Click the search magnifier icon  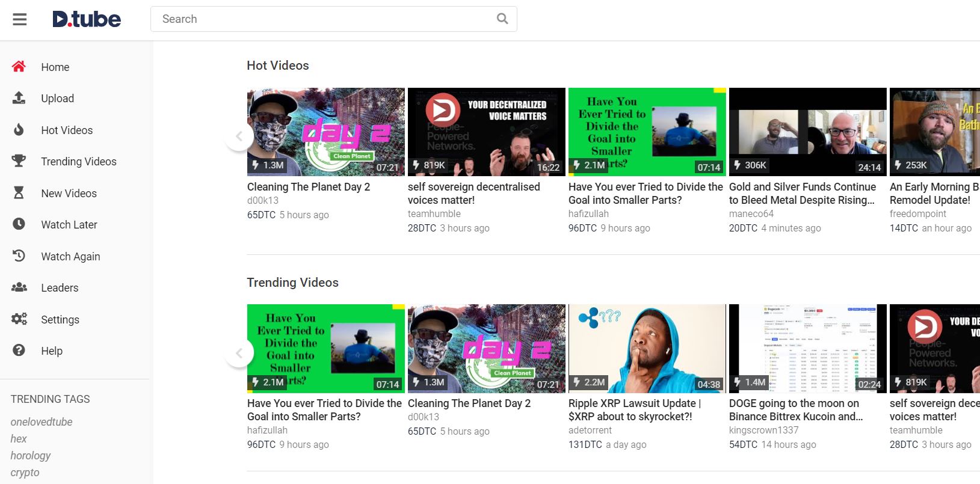(x=502, y=19)
